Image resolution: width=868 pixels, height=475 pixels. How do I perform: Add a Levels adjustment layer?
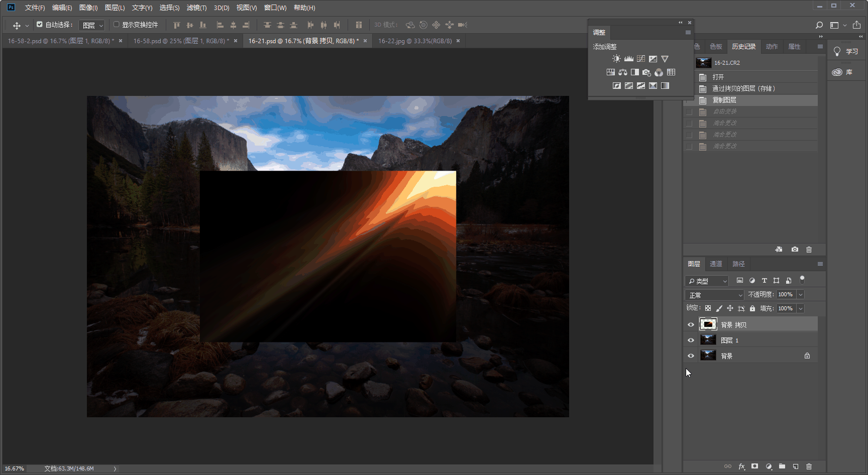(x=628, y=59)
